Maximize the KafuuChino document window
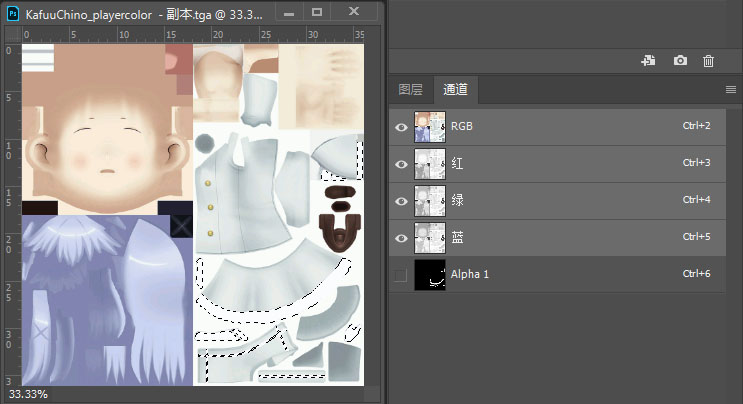This screenshot has height=404, width=743. pyautogui.click(x=317, y=12)
